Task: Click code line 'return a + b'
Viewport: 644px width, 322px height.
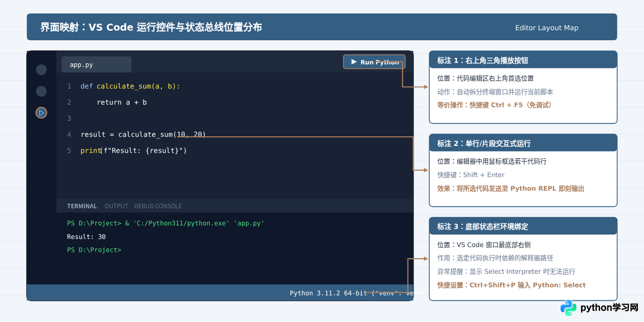Action: (x=122, y=102)
